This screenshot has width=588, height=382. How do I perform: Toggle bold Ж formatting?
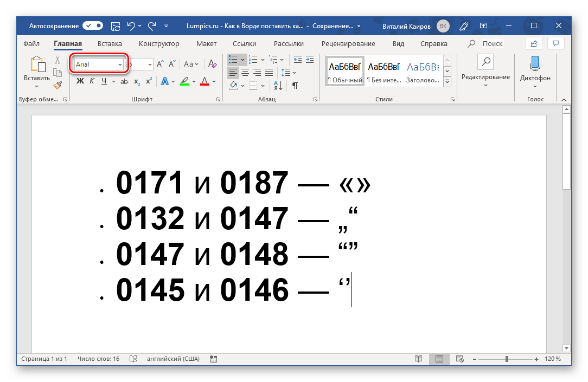pos(80,81)
